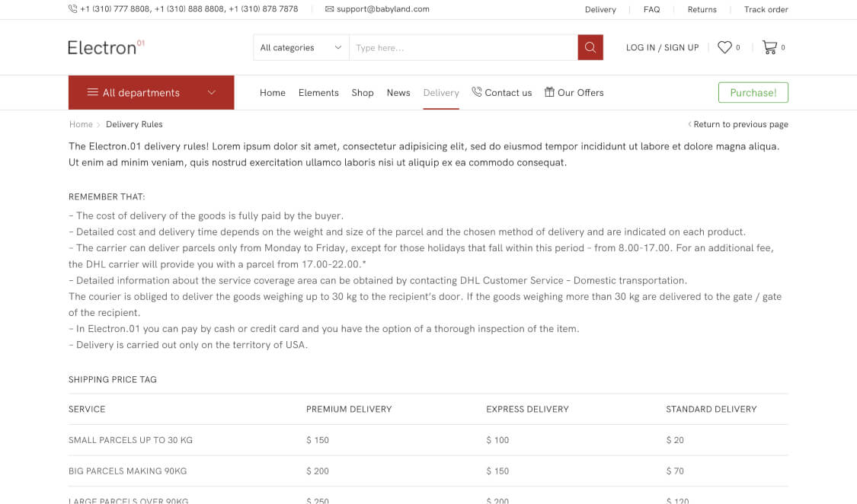Expand the All categories dropdown

tap(301, 47)
